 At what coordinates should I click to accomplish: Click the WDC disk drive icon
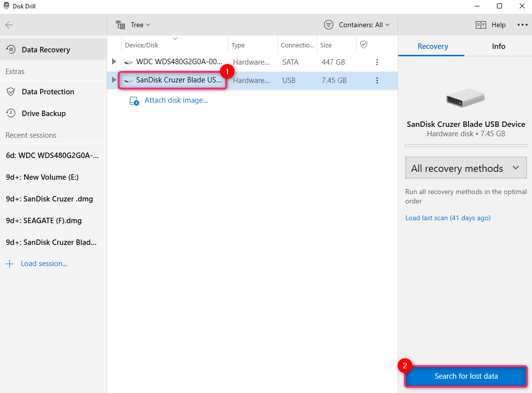[129, 62]
